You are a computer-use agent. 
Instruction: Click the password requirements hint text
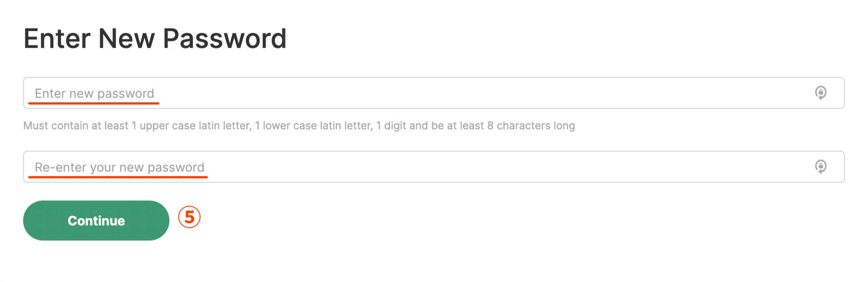click(299, 126)
